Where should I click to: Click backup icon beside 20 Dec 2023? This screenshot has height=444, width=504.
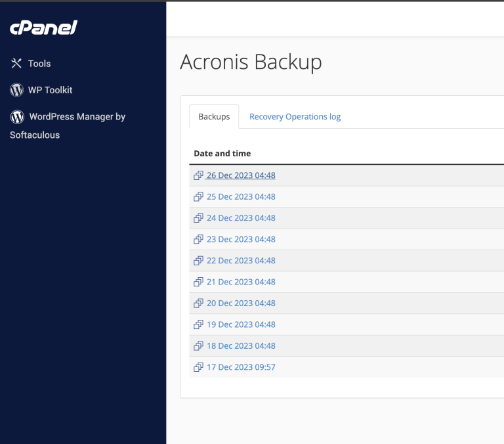198,303
